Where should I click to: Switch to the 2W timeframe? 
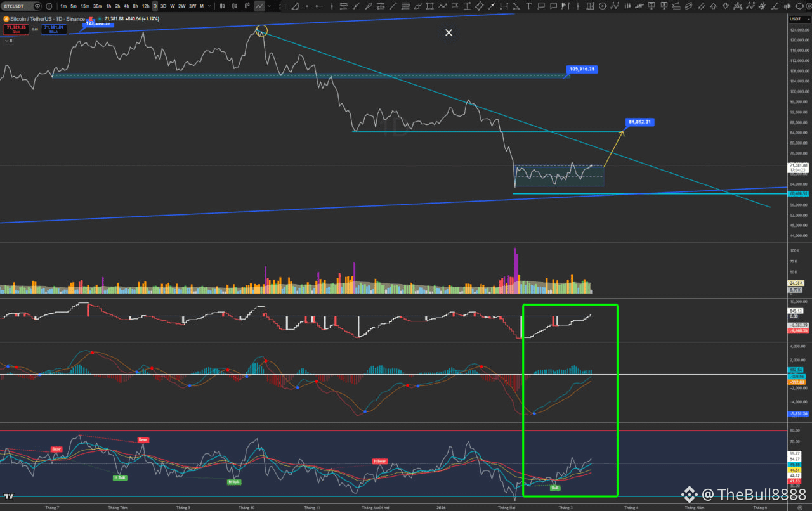[182, 6]
